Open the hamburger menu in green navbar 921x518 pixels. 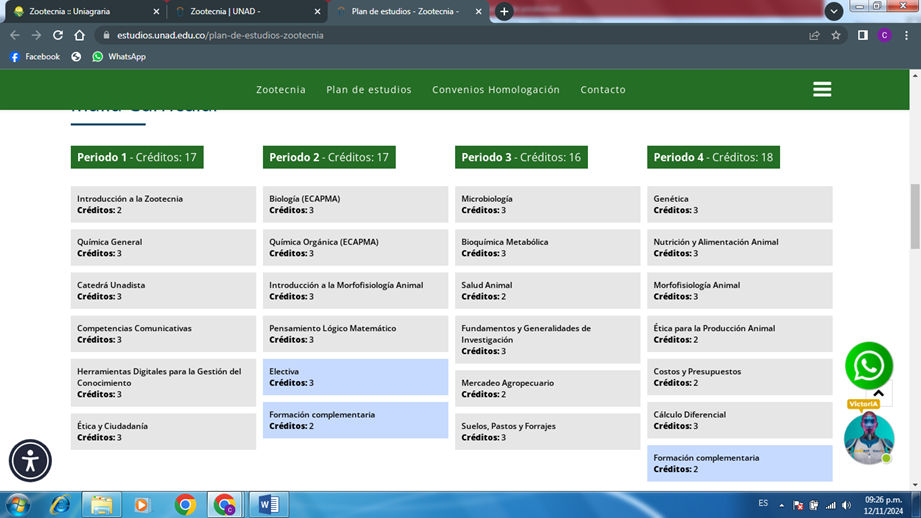[x=822, y=89]
